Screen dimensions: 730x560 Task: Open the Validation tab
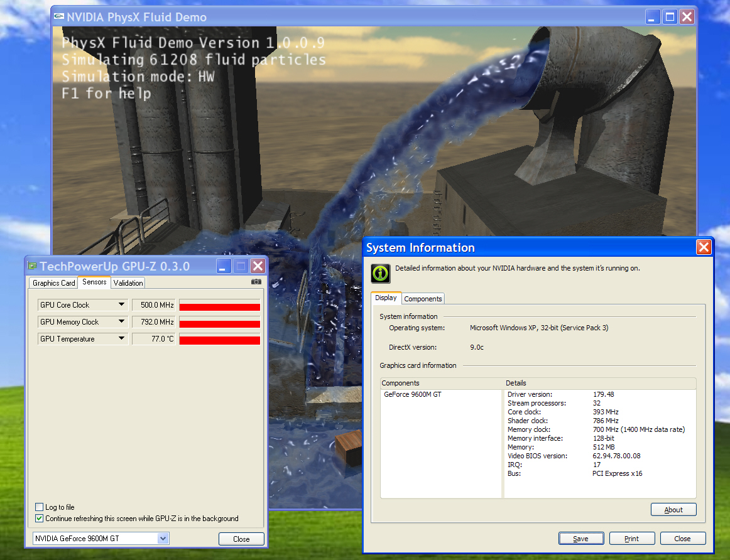click(x=128, y=283)
